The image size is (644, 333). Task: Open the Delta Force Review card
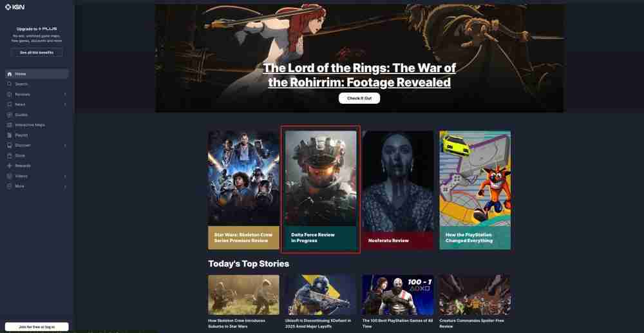coord(321,190)
